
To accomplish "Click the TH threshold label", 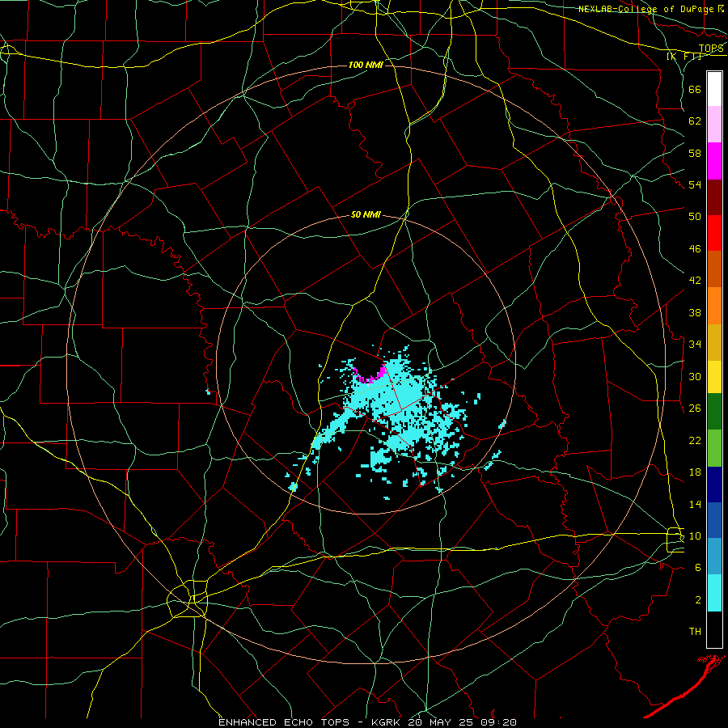I will click(x=695, y=631).
